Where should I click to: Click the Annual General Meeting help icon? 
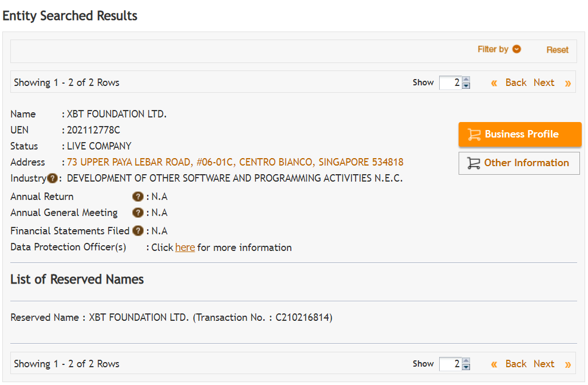(x=138, y=213)
